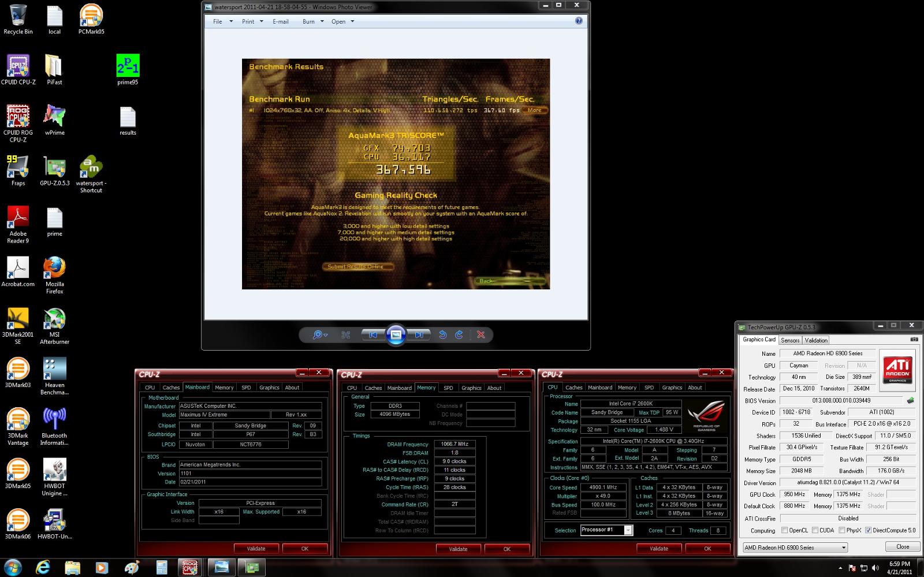Rotate the photo clockwise

(x=459, y=334)
